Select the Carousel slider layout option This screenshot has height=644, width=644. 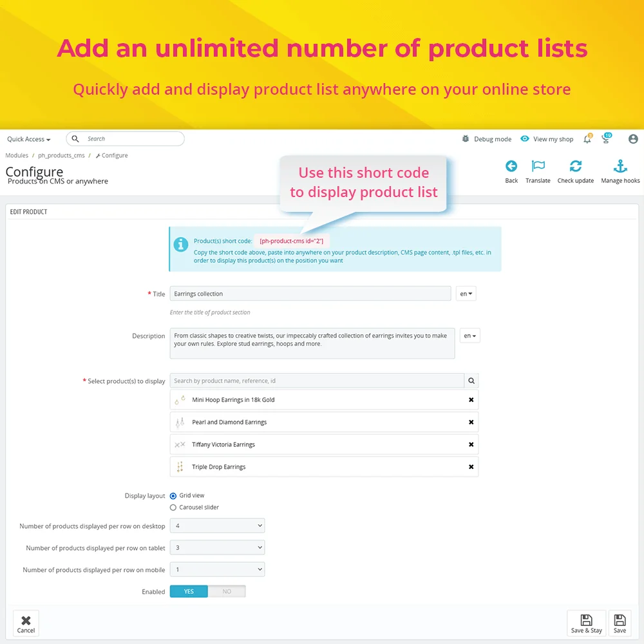click(173, 507)
